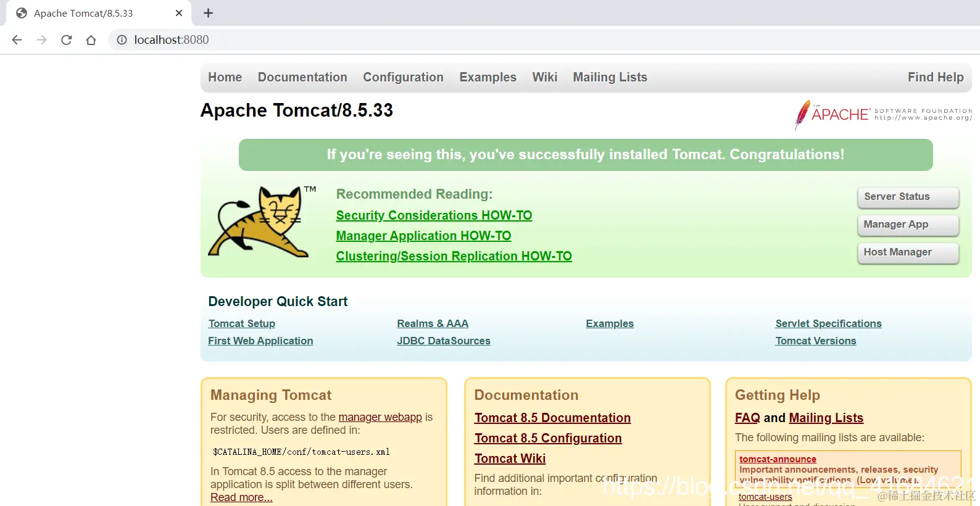This screenshot has height=506, width=980.
Task: Click the $CATALINA_HOME/conf/tomcat-users.xml path text
Action: pyautogui.click(x=301, y=452)
